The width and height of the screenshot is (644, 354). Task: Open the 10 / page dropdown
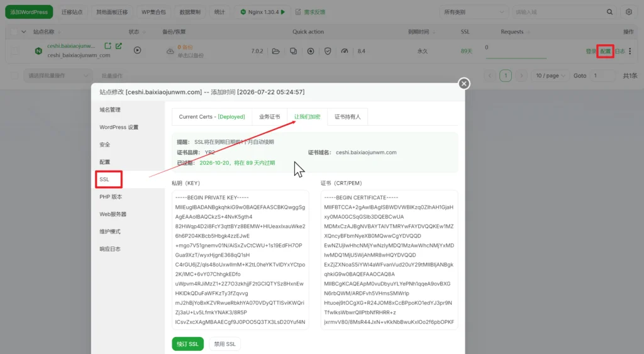(x=550, y=75)
